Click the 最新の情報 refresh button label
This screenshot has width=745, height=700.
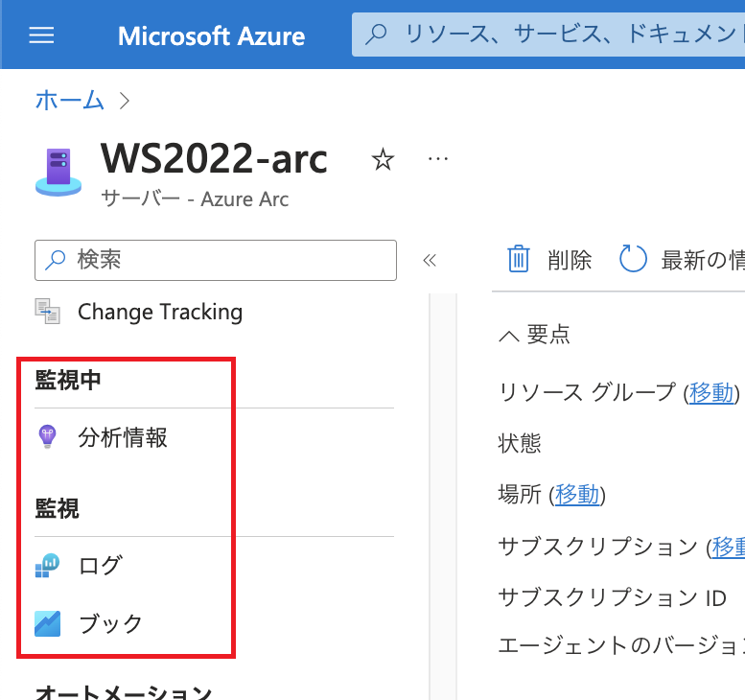pos(703,260)
